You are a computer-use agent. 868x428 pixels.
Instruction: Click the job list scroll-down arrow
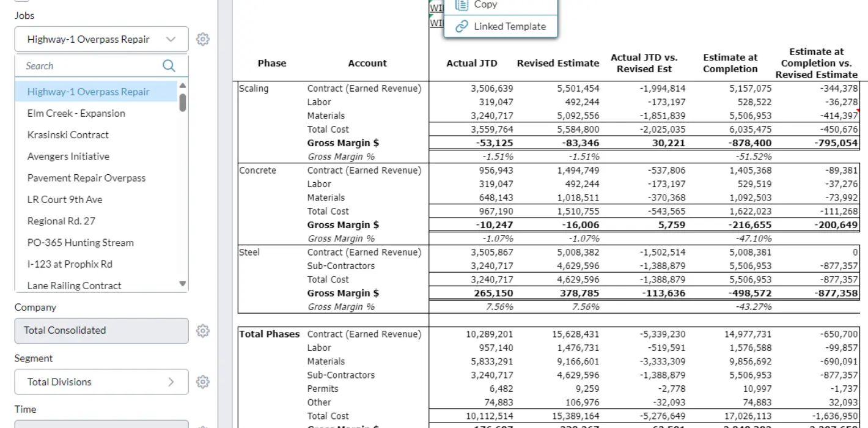click(183, 284)
